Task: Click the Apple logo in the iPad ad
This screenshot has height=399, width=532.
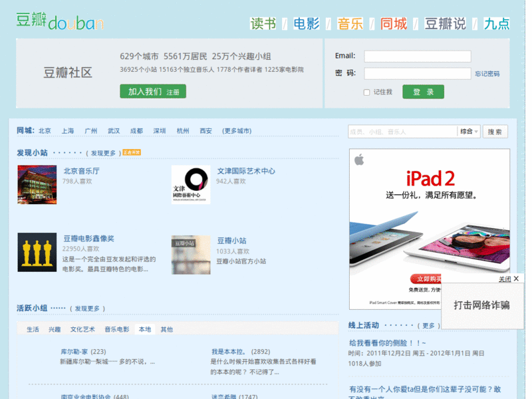Action: pyautogui.click(x=359, y=159)
